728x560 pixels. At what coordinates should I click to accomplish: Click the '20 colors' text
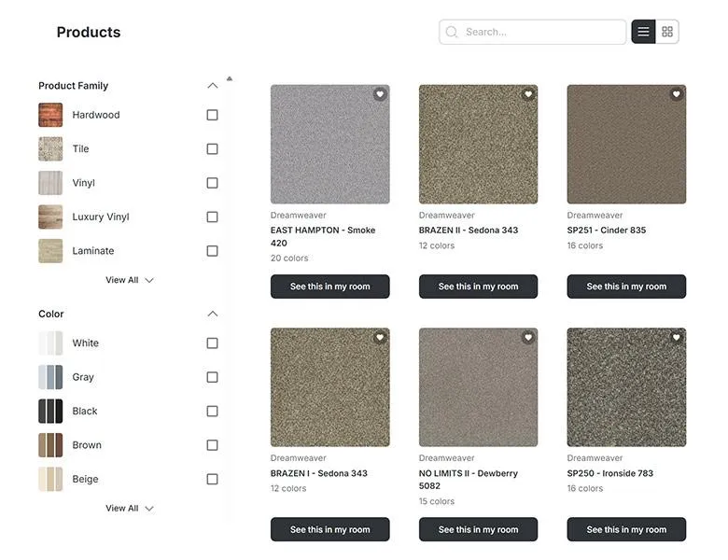pyautogui.click(x=289, y=259)
